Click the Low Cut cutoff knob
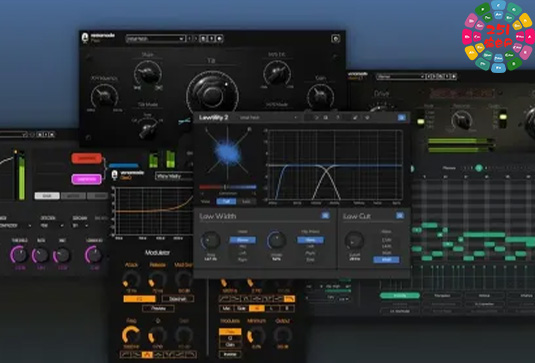Viewport: 535px width, 363px height. click(354, 241)
